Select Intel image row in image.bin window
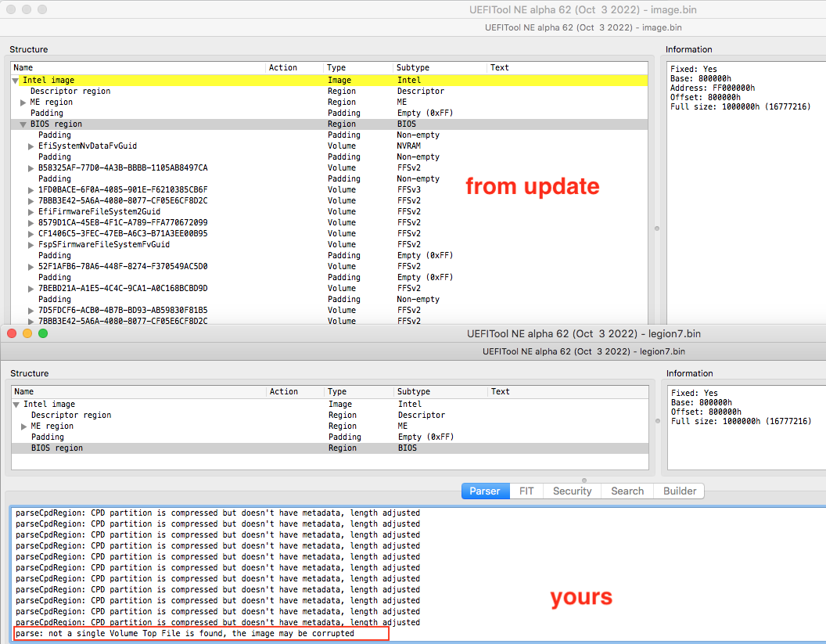 [x=329, y=80]
